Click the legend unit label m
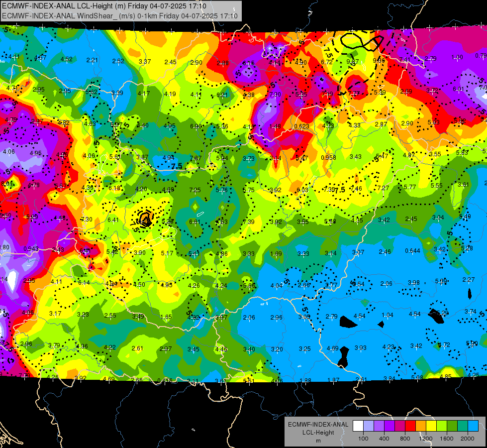487x448 pixels. (x=318, y=441)
